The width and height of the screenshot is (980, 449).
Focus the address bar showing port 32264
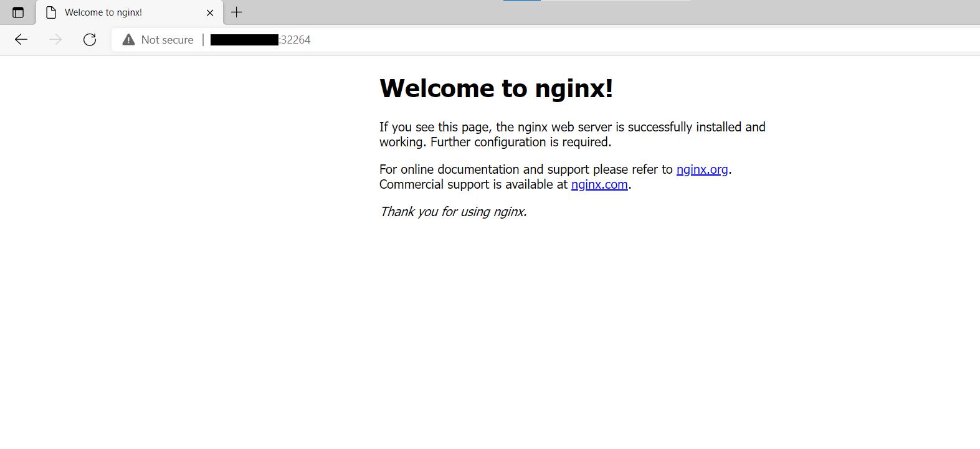[x=545, y=40]
